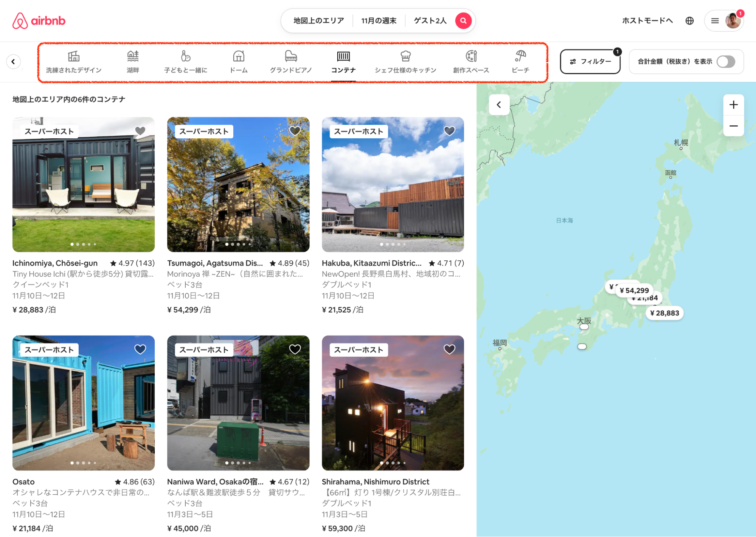The image size is (756, 537).
Task: Click the ¥28,883 map price marker
Action: (x=664, y=313)
